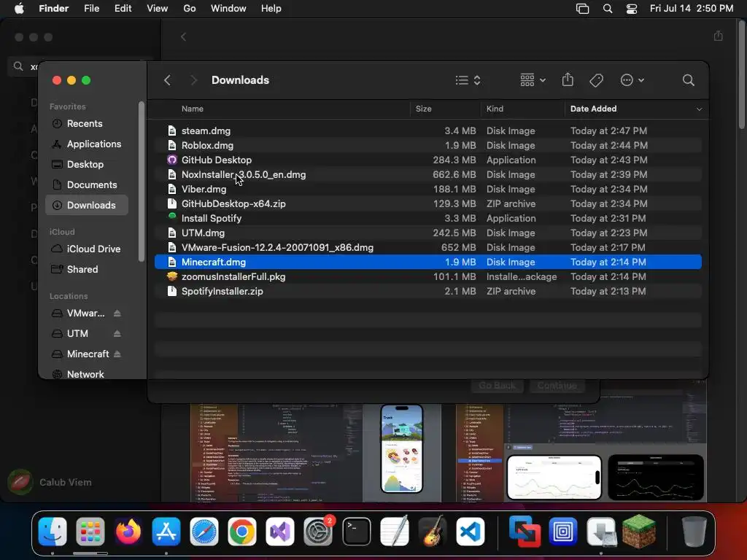Open Control Center in menu bar

(632, 9)
